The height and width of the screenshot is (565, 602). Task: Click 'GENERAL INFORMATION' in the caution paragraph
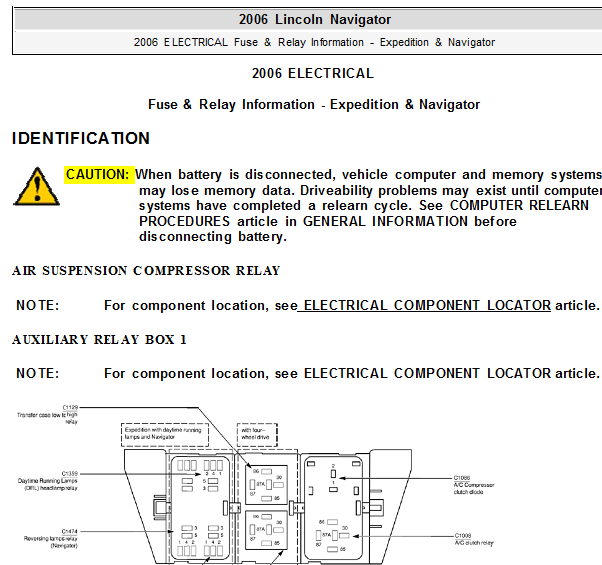385,221
